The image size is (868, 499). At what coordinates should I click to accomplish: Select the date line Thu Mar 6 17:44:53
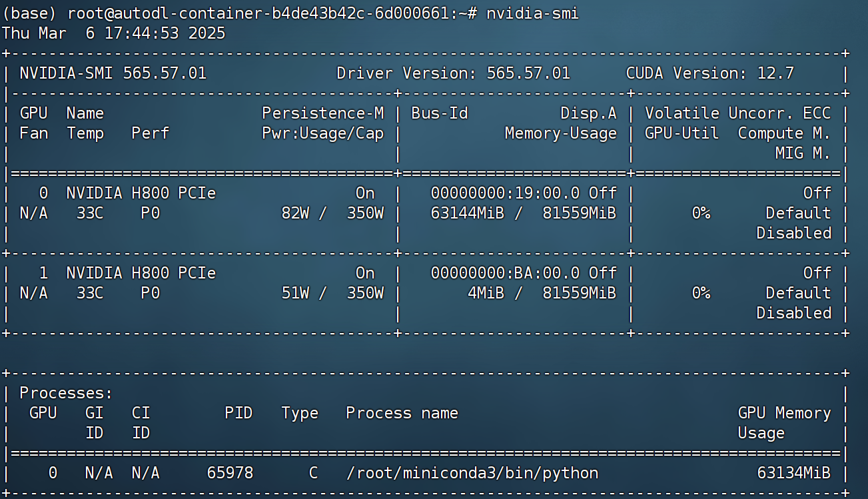coord(114,33)
